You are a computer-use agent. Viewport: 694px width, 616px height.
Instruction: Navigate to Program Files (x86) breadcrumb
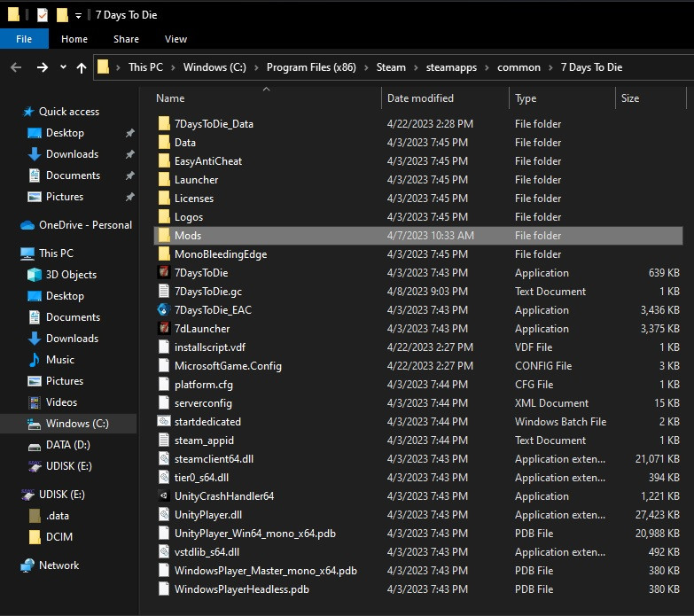pos(311,67)
